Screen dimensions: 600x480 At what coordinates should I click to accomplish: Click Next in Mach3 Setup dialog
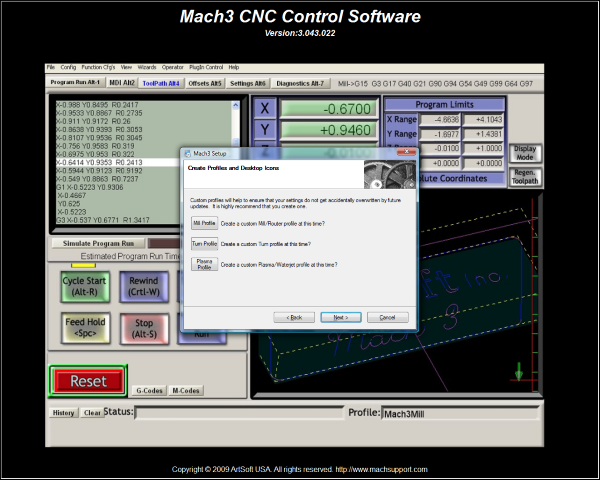tap(340, 316)
